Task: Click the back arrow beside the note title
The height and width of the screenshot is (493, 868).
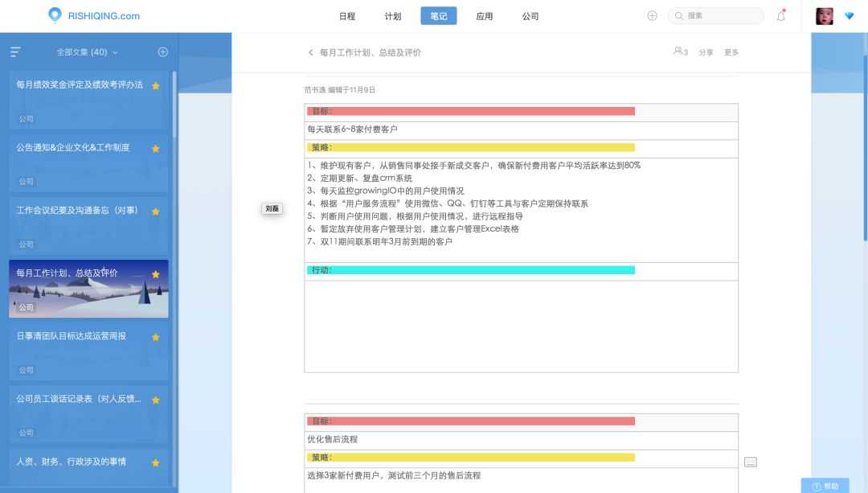Action: [x=310, y=51]
